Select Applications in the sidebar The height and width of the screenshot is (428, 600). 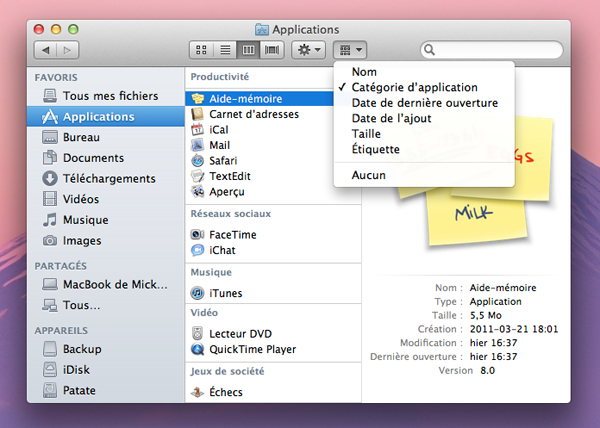click(x=106, y=117)
